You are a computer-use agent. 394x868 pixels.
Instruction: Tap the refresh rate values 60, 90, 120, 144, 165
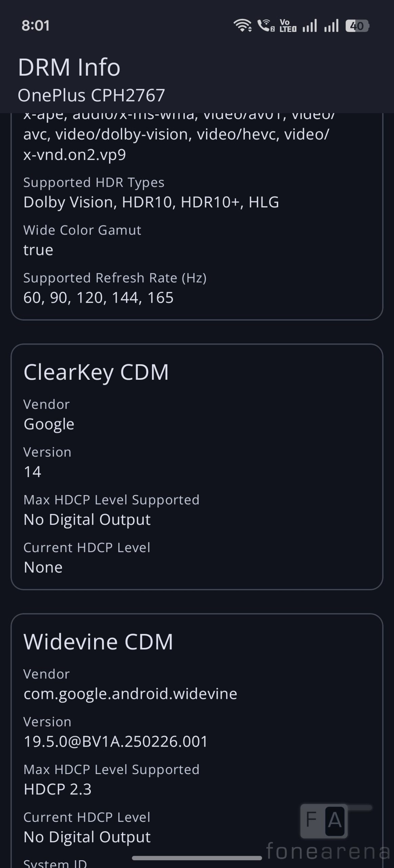point(98,298)
